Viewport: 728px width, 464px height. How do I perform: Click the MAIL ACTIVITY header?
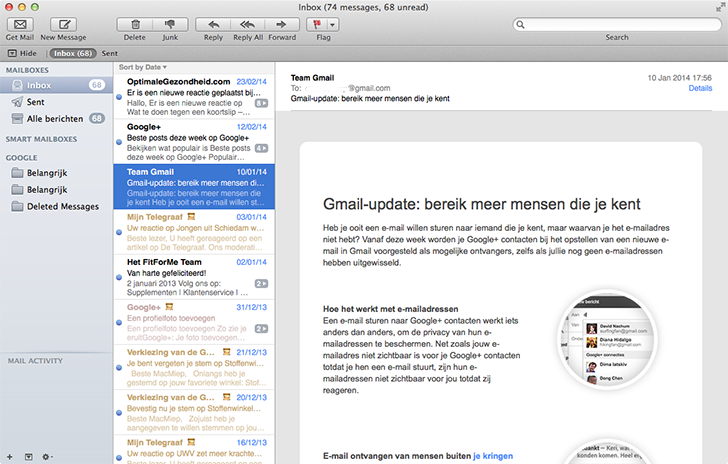[x=35, y=361]
